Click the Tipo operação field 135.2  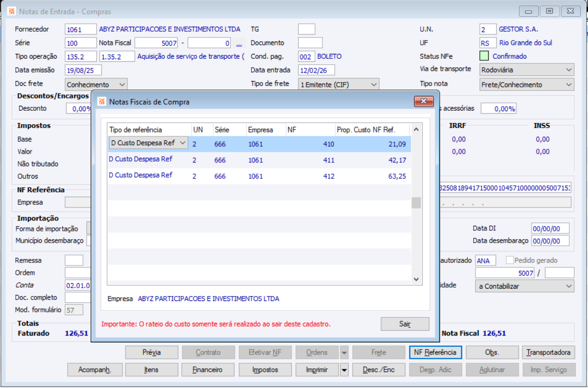point(80,57)
